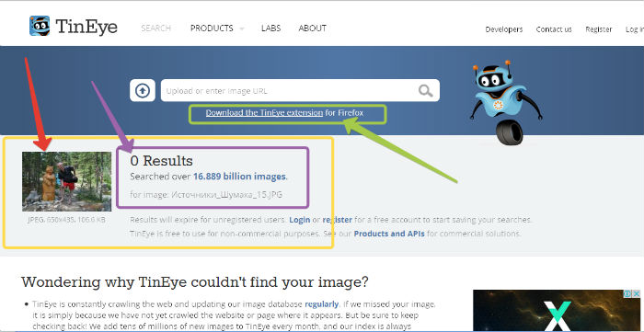The image size is (644, 332).
Task: Click Wondering why TinEye couldn't find heading
Action: coord(195,282)
